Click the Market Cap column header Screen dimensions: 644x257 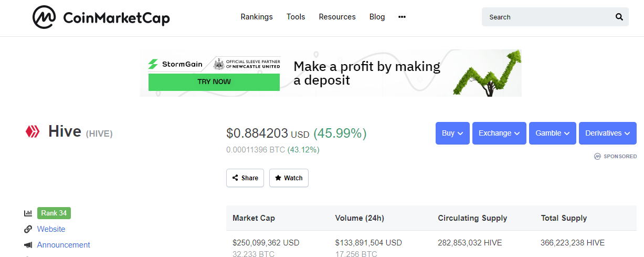(x=254, y=218)
